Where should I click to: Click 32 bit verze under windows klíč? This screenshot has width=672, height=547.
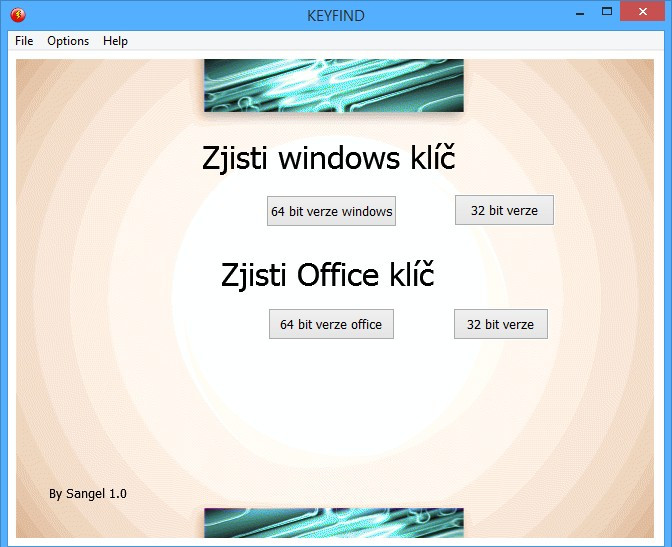(x=504, y=210)
